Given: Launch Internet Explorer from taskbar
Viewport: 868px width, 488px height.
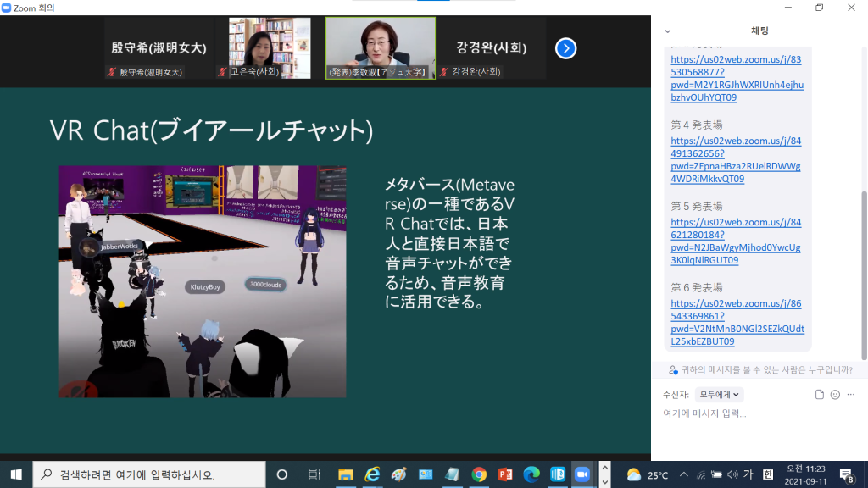Looking at the screenshot, I should point(372,474).
